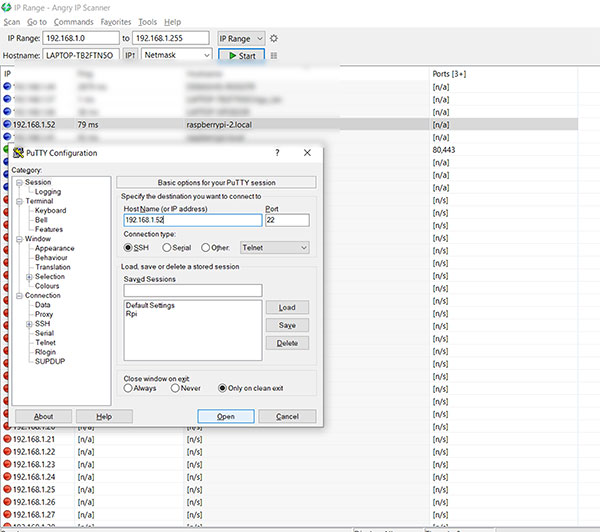
Task: Click the Angry IP Scanner title bar logo
Action: (7, 7)
